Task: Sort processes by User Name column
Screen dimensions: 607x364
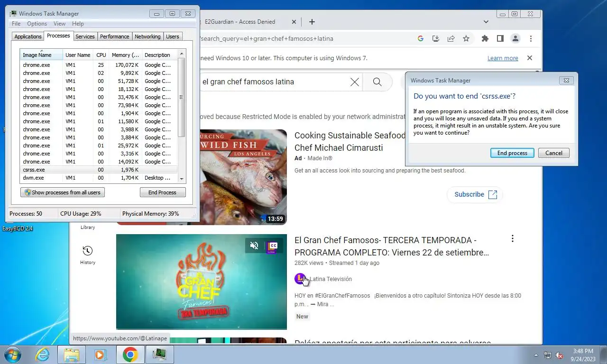Action: tap(78, 55)
